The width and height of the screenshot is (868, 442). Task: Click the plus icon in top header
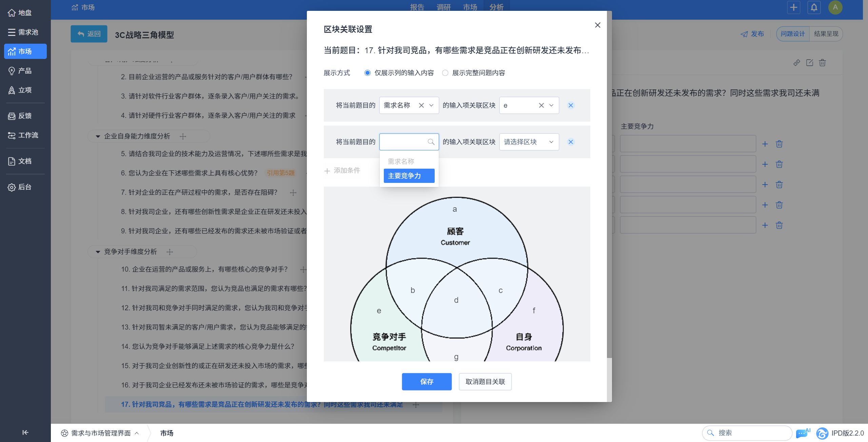point(793,7)
